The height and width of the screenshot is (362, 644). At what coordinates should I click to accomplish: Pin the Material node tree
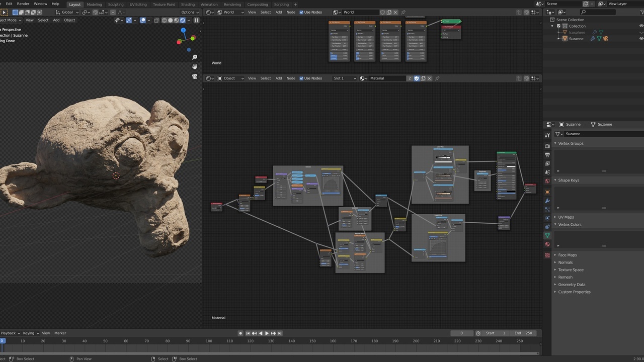(x=437, y=78)
